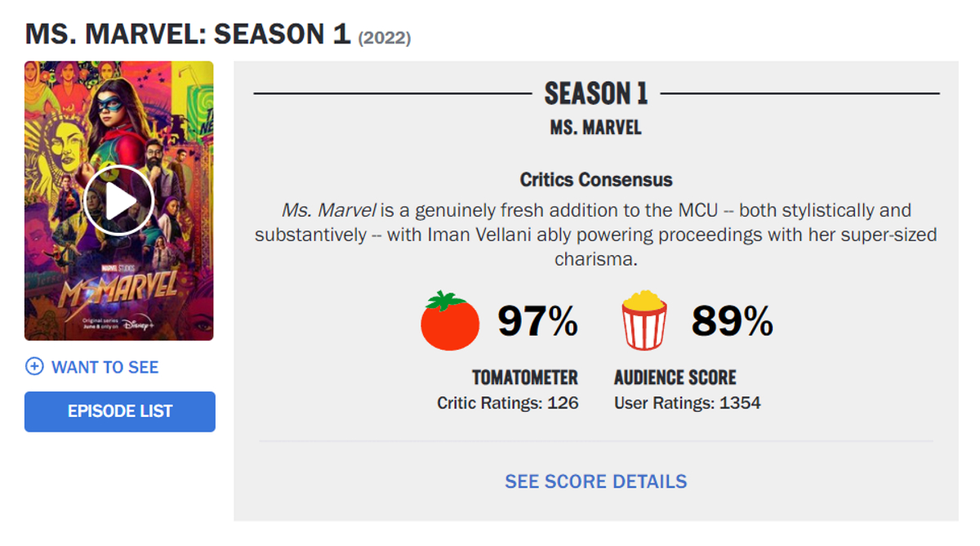Click the popcorn bucket audience icon

[644, 321]
